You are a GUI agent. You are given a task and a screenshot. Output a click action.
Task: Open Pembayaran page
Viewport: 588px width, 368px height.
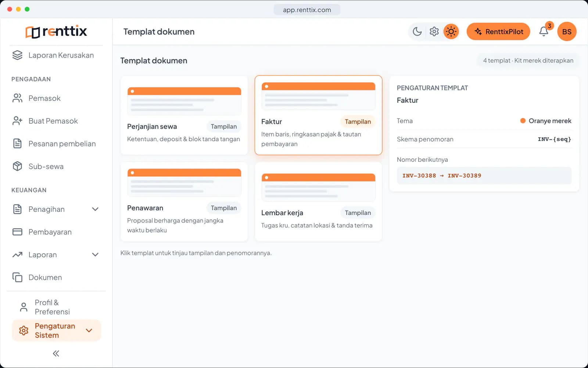coord(56,232)
